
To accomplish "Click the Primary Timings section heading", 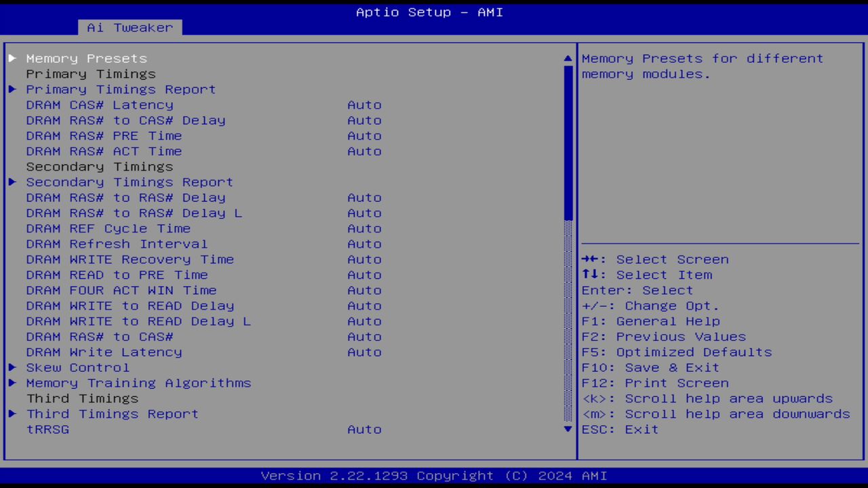I will [91, 74].
